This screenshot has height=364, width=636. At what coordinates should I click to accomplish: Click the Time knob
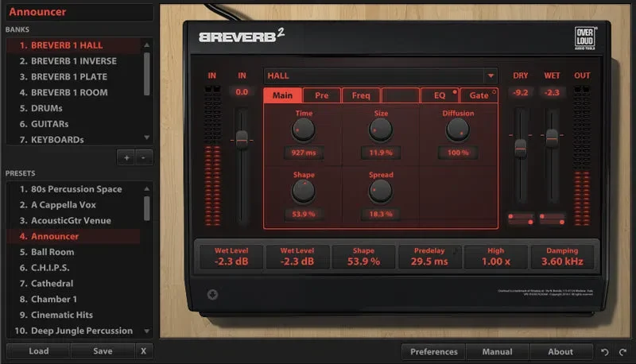click(304, 130)
